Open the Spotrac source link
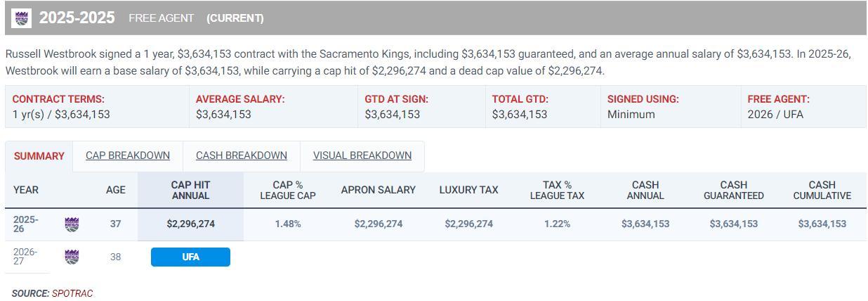The image size is (868, 301). tap(72, 293)
